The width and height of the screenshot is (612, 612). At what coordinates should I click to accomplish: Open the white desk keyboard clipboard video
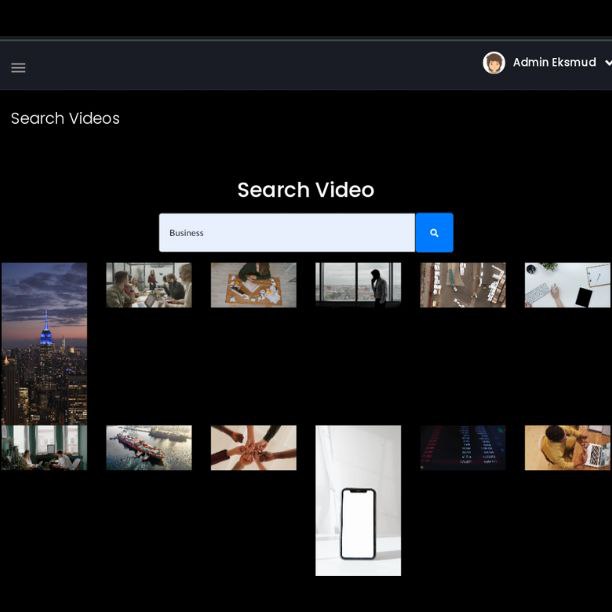pos(567,285)
